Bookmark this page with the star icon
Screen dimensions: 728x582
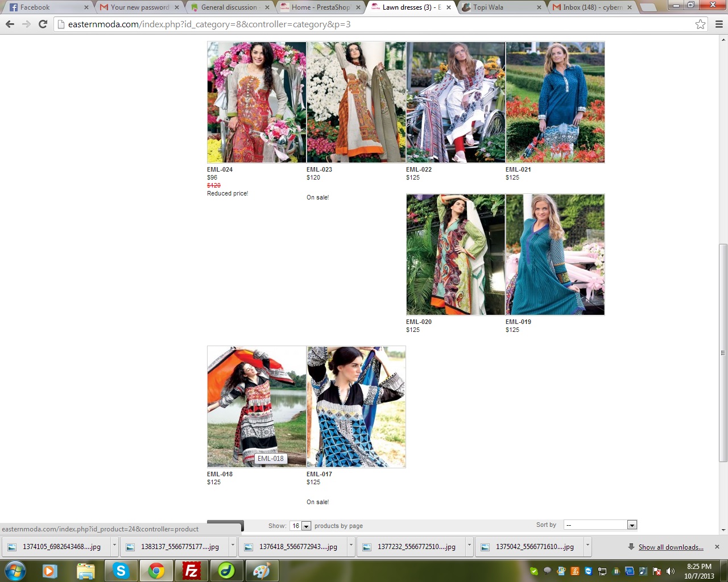click(701, 24)
